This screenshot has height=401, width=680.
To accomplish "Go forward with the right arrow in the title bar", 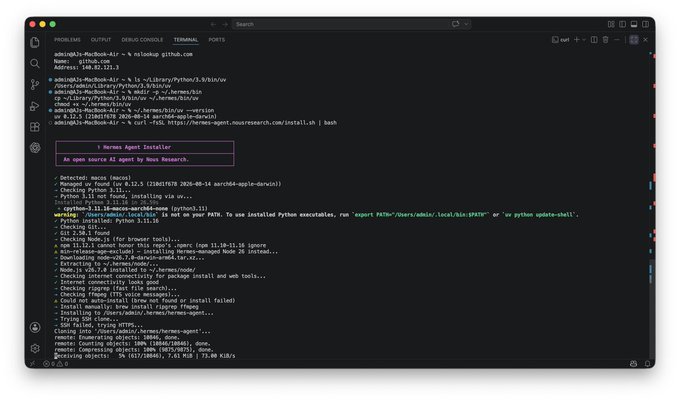I will click(x=225, y=24).
